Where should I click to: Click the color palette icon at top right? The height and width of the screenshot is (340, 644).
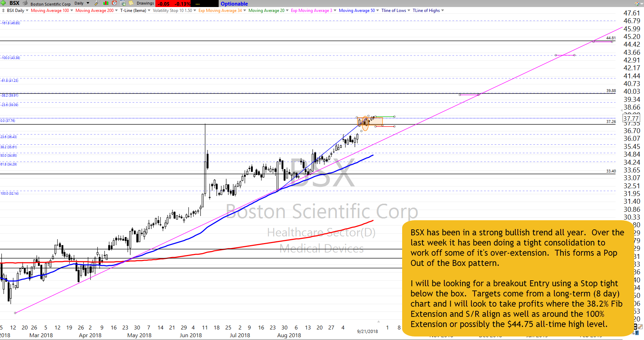click(637, 4)
